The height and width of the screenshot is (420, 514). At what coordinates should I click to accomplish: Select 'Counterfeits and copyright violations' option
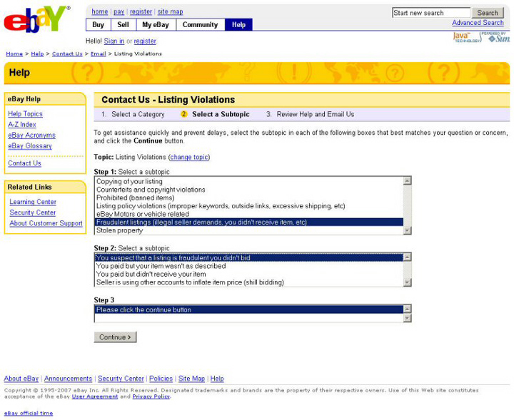coord(151,190)
